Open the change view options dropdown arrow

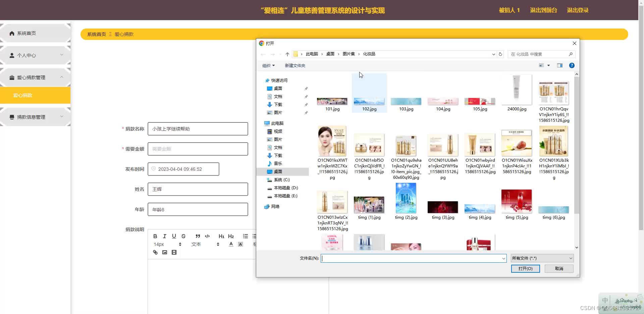[x=549, y=65]
